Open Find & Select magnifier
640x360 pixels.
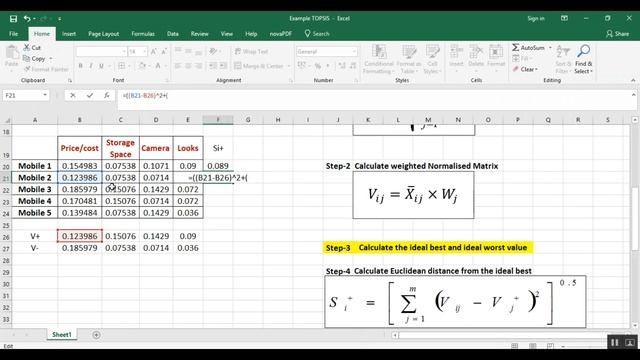pos(584,60)
